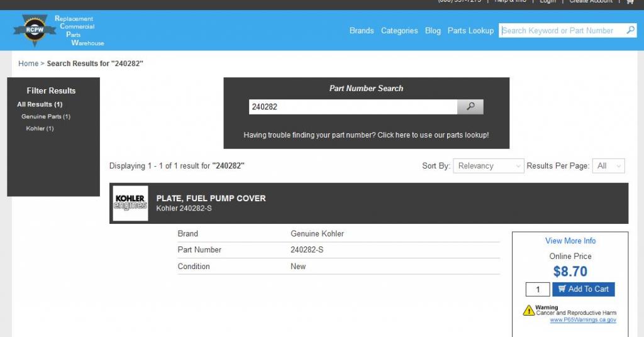Filter by Genuine Parts (1)
Viewport: 644px width, 337px height.
(46, 116)
